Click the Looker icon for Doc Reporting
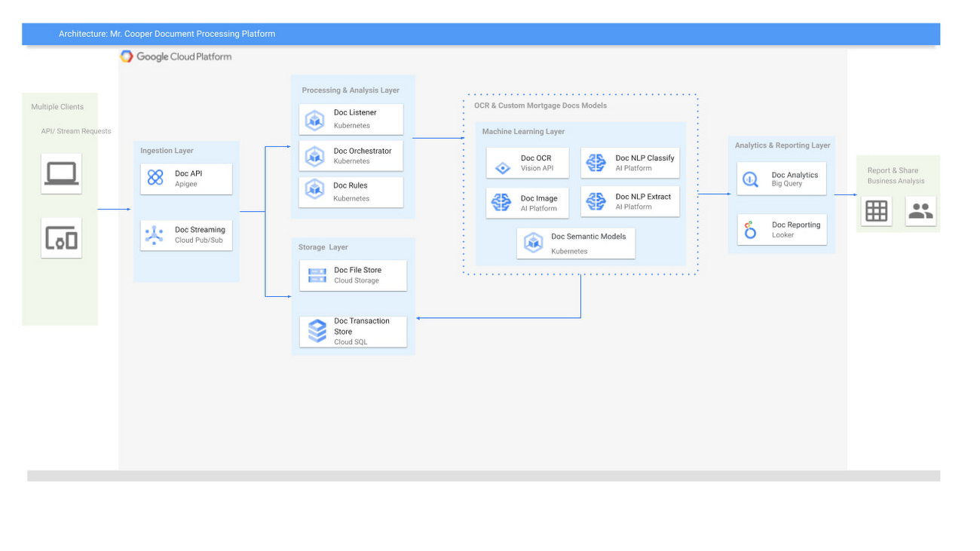 [750, 230]
